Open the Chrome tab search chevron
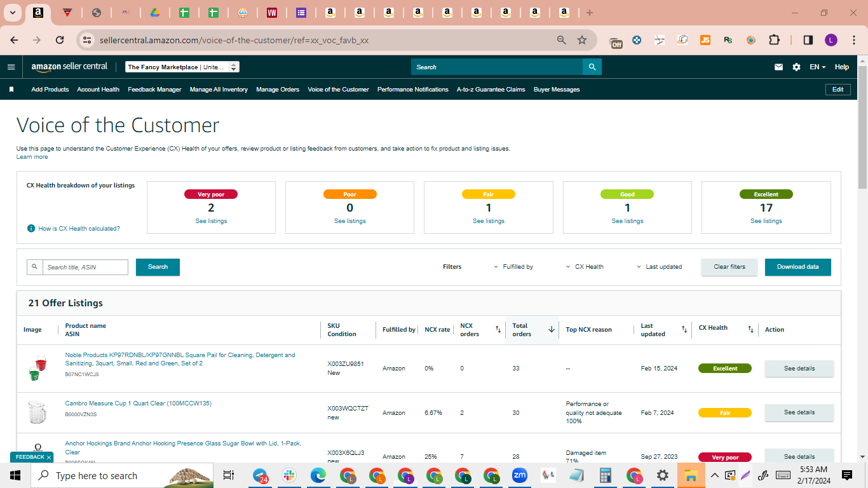Image resolution: width=868 pixels, height=488 pixels. coord(13,13)
